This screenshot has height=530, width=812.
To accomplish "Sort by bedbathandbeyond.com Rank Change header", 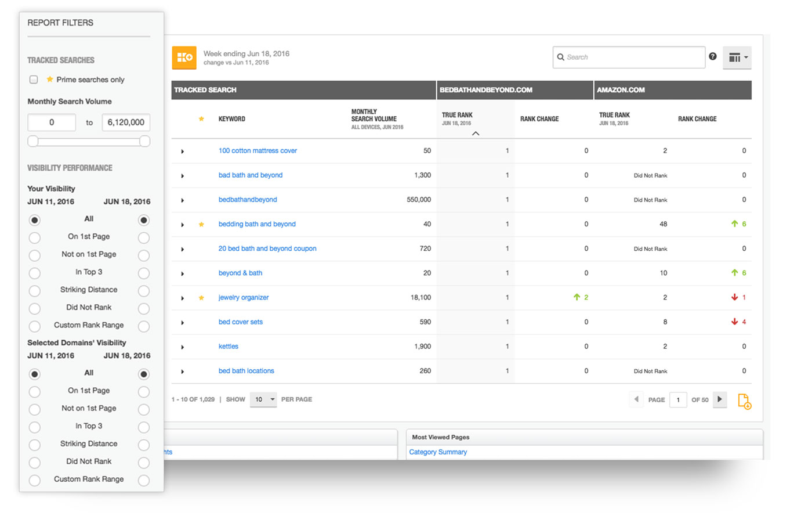I will (x=539, y=119).
